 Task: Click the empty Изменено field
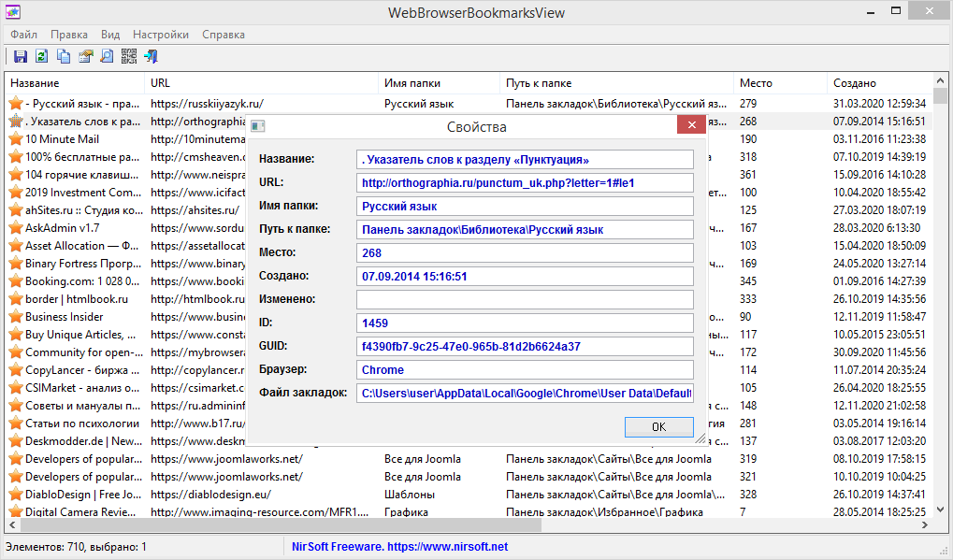(x=524, y=299)
